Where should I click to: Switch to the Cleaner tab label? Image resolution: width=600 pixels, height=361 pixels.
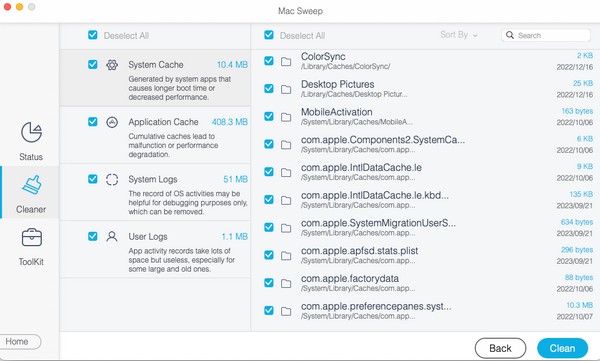[x=31, y=209]
